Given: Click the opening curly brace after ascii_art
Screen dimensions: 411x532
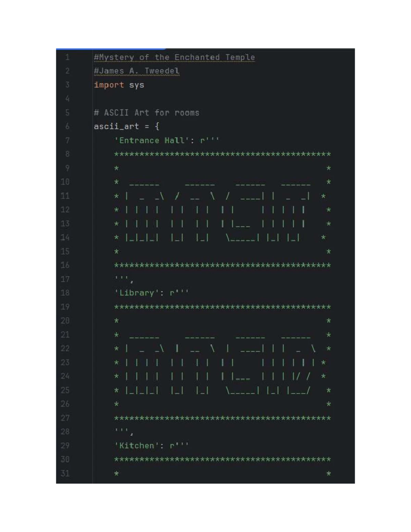Looking at the screenshot, I should click(157, 126).
